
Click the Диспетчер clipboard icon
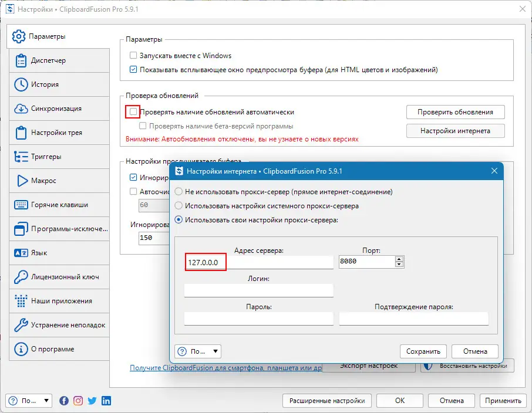[x=21, y=60]
